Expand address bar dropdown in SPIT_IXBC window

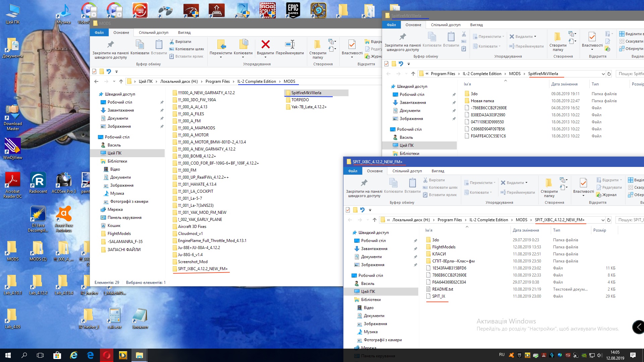(603, 220)
